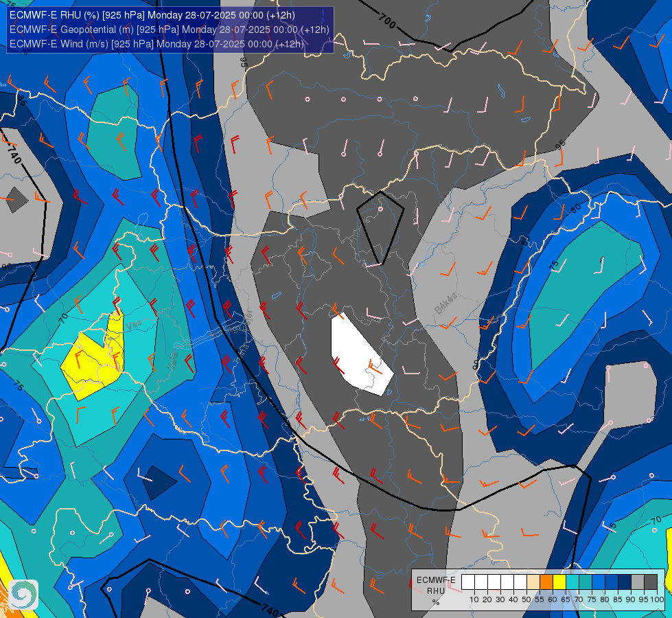
Task: Select the ECMWF-E Geopotential (m) title line
Action: 170,30
